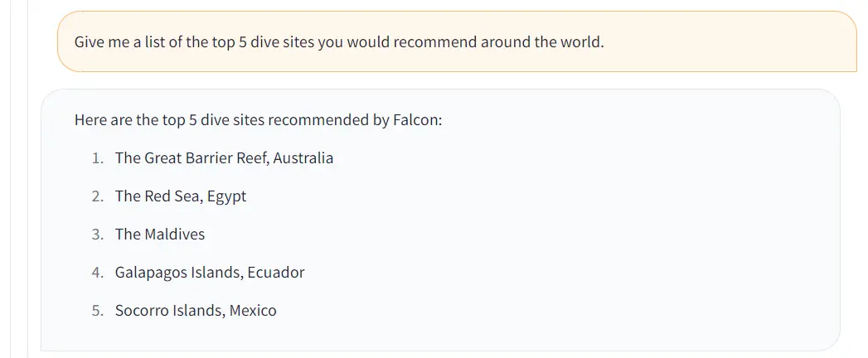868x358 pixels.
Task: Click the list number 5 marker
Action: coord(98,311)
